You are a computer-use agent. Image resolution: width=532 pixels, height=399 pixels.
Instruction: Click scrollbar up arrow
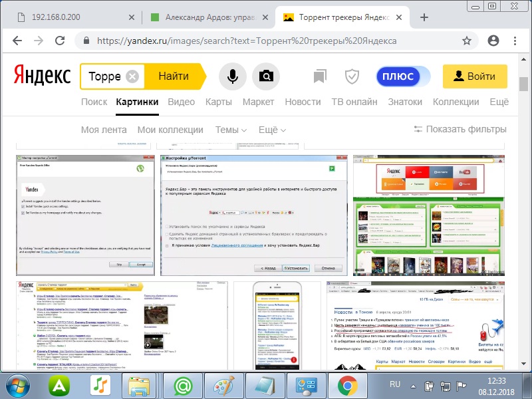(x=523, y=59)
